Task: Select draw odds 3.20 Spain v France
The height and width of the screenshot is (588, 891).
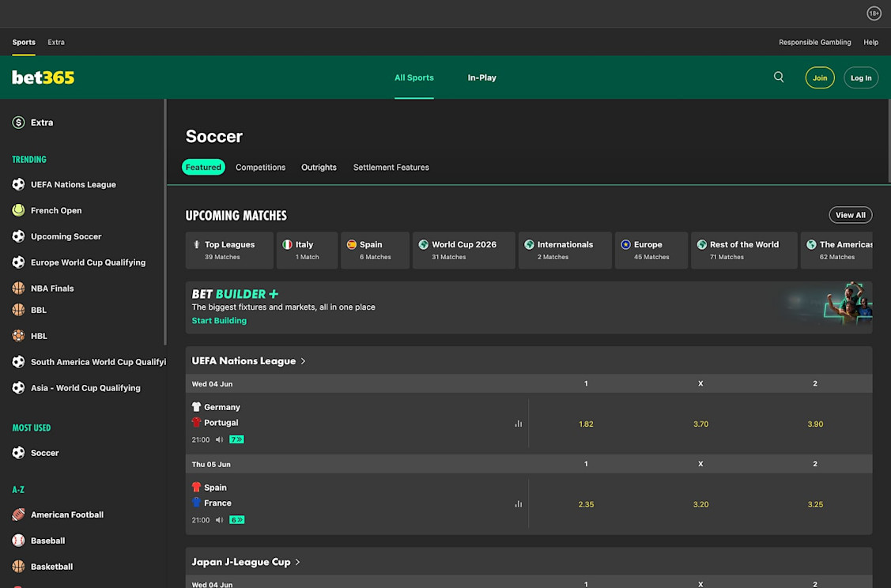Action: point(700,504)
